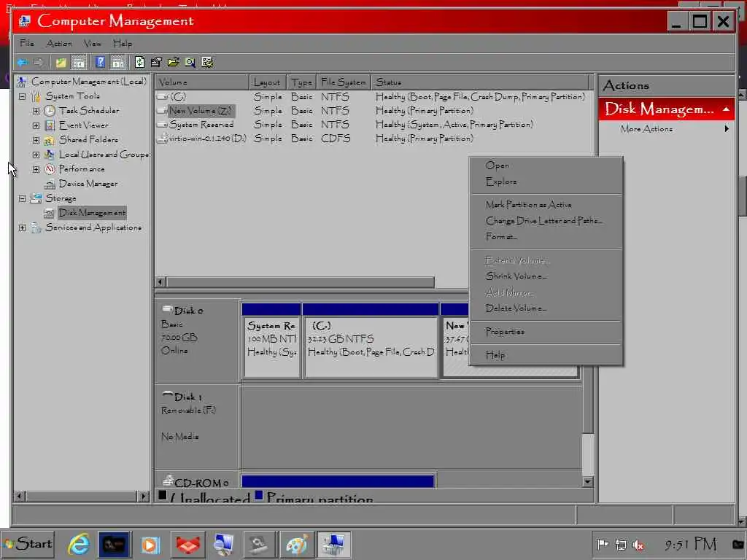Open the media player taskbar icon
This screenshot has height=560, width=747.
tap(150, 544)
